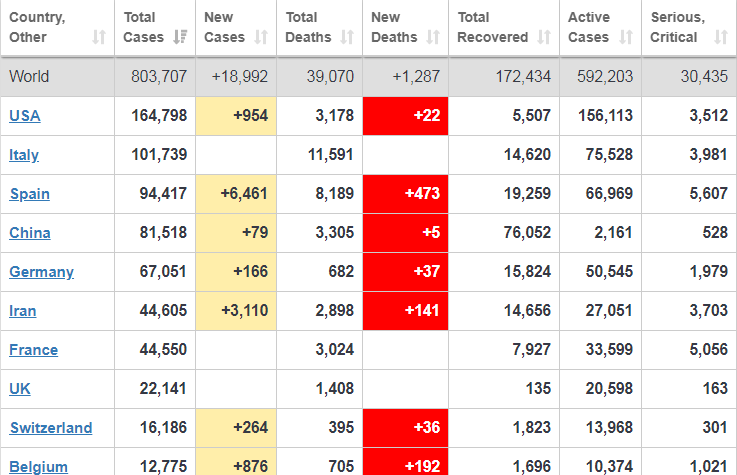Sort table by Total Deaths arrows

pyautogui.click(x=347, y=37)
